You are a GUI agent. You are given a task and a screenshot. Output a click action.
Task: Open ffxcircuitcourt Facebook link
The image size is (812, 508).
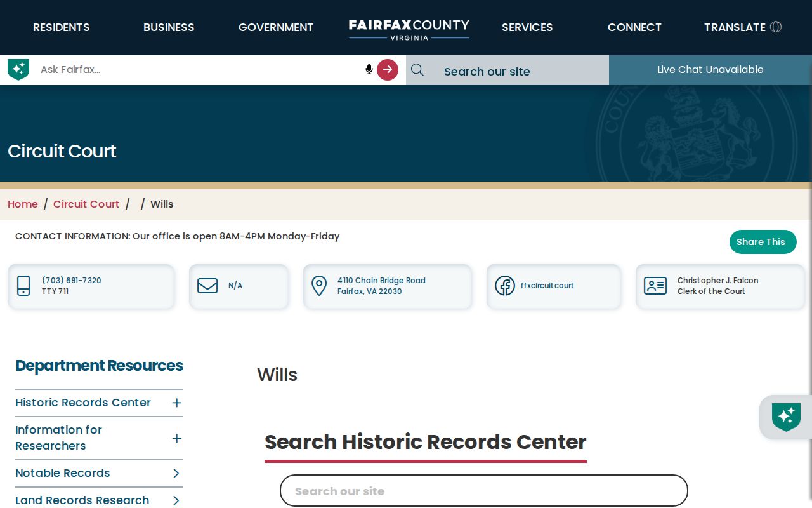point(547,286)
